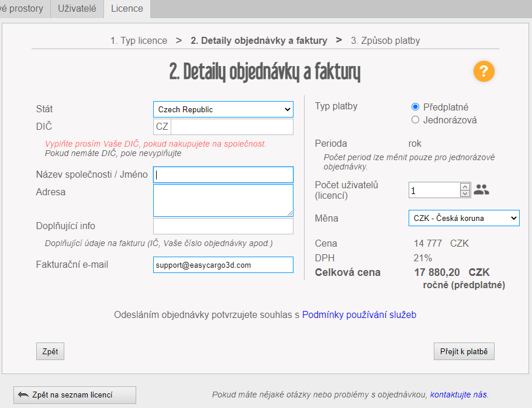Click the kontaktujte nás link

pyautogui.click(x=458, y=395)
